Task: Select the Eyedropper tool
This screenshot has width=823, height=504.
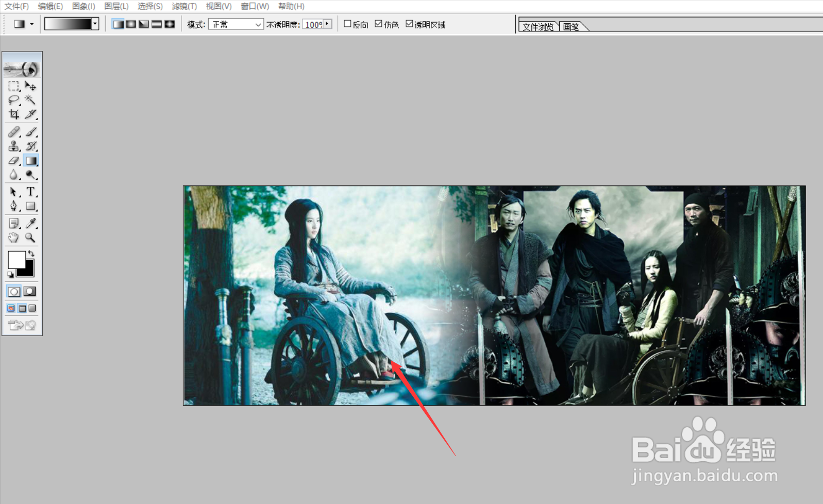Action: 31,223
